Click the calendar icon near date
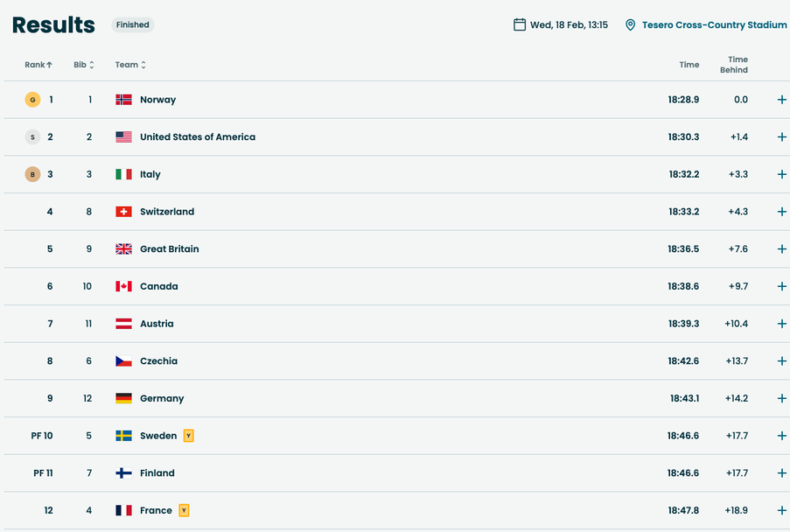 click(520, 24)
